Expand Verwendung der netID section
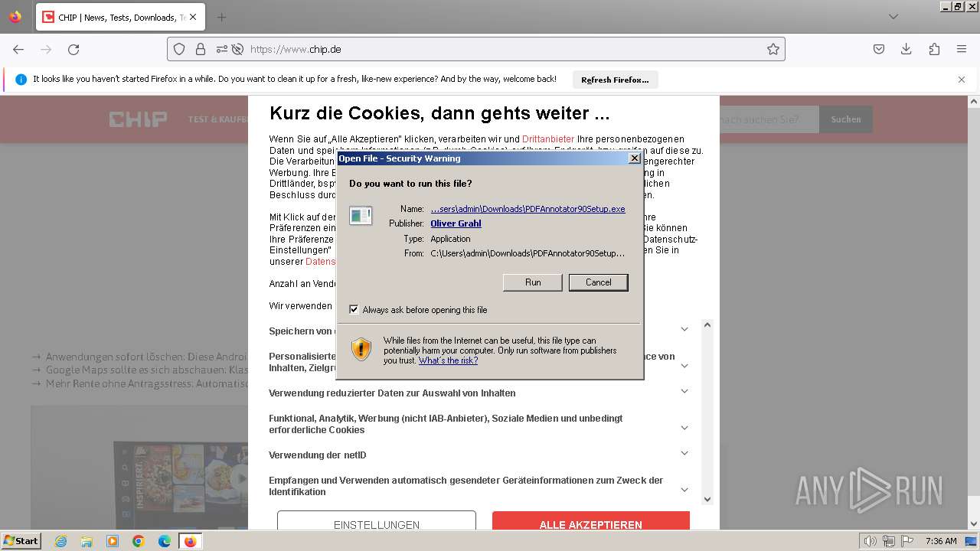This screenshot has height=551, width=980. coord(684,453)
